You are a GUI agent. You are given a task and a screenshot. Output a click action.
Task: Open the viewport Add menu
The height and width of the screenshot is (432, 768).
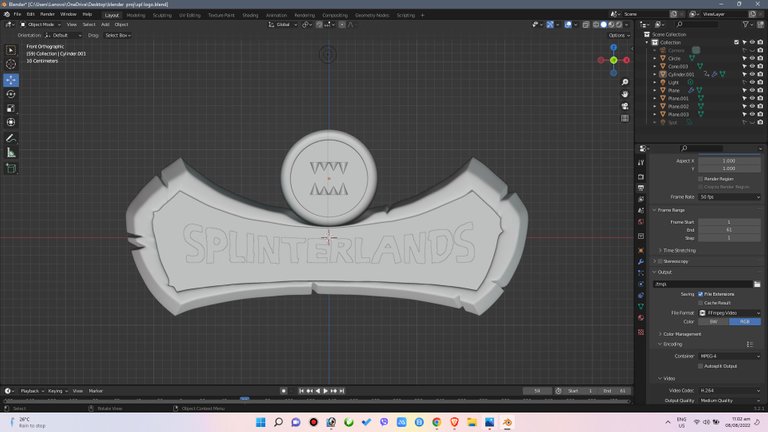pyautogui.click(x=105, y=24)
